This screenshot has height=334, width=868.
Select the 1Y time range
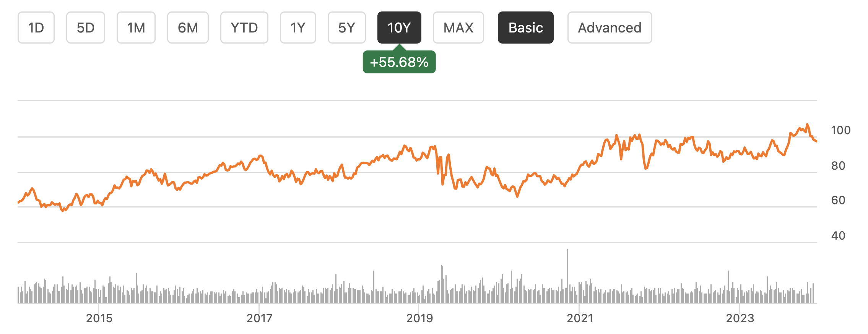tap(298, 27)
